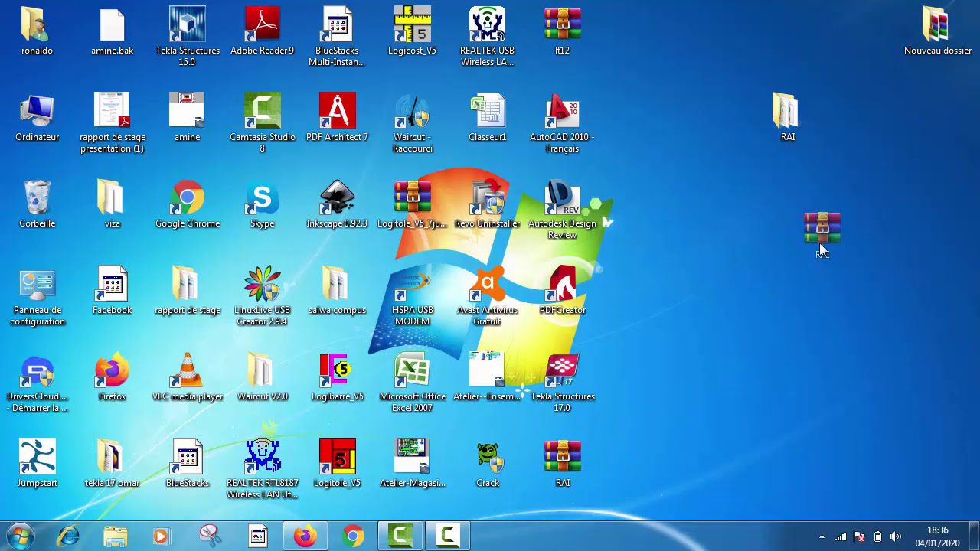Launch Google Chrome desktop shortcut

coord(187,198)
